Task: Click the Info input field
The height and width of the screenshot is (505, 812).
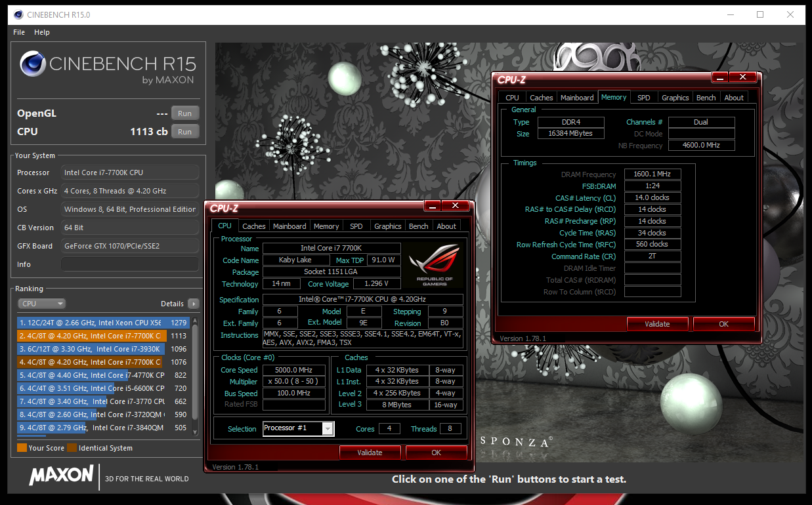Action: coord(129,264)
